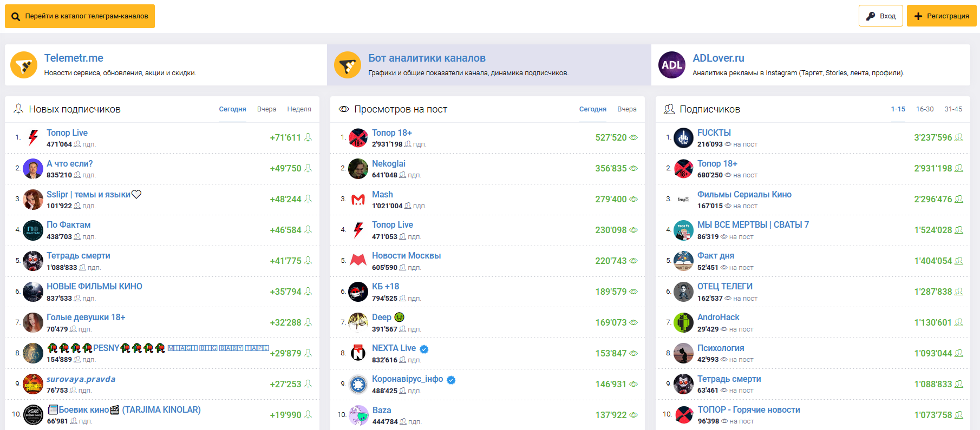Image resolution: width=980 pixels, height=430 pixels.
Task: Open the Telemetr.me title link
Action: tap(74, 58)
